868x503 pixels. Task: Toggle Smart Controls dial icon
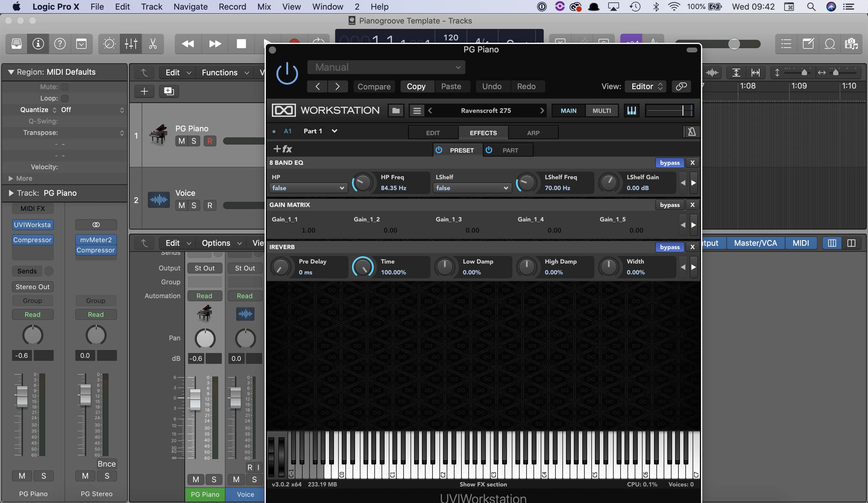point(109,44)
